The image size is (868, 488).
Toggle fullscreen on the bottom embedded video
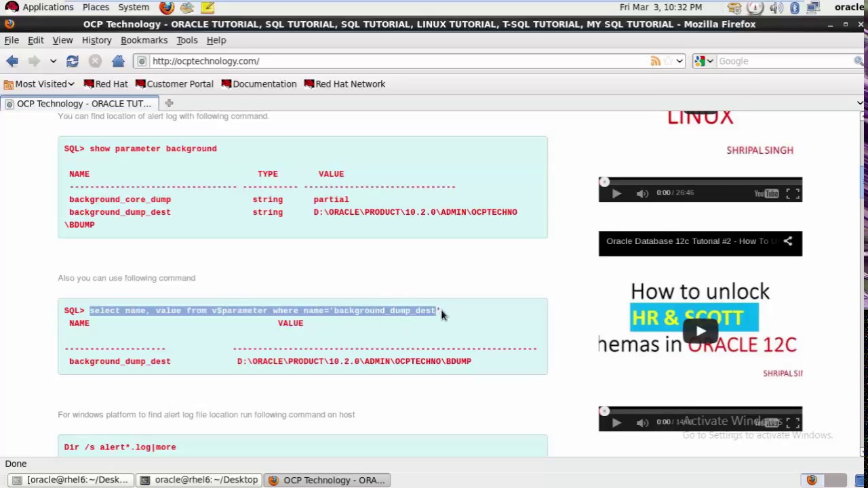pos(793,422)
